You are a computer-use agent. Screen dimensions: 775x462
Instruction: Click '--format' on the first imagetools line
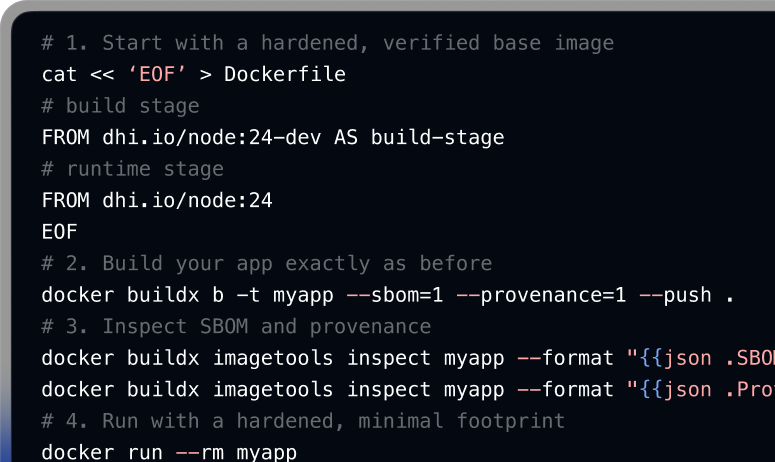(565, 358)
